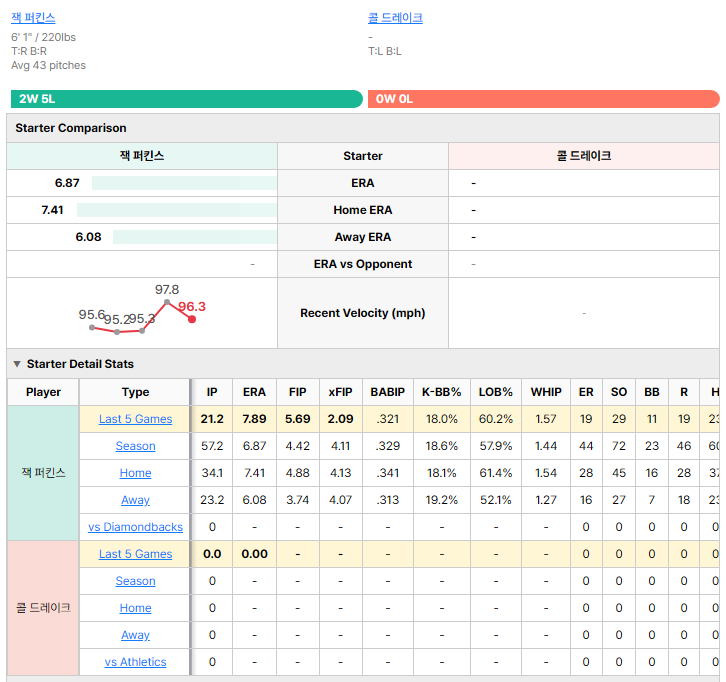Click the xFIP column header
Viewport: 726px width, 682px height.
341,392
